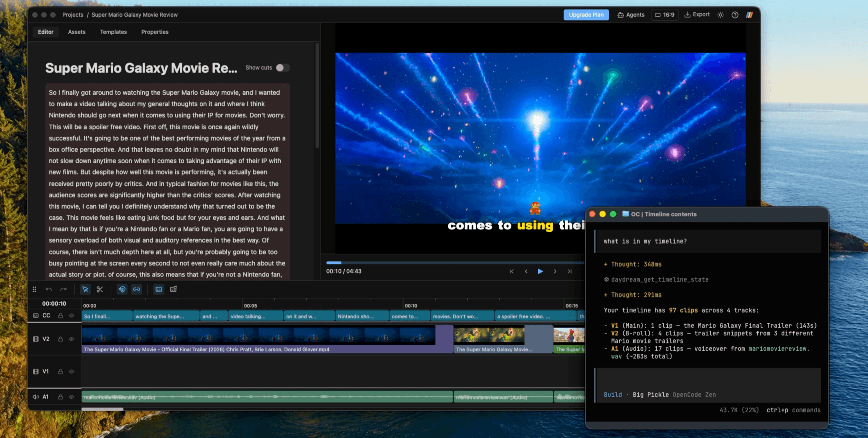
Task: Open the Agents panel
Action: (631, 15)
